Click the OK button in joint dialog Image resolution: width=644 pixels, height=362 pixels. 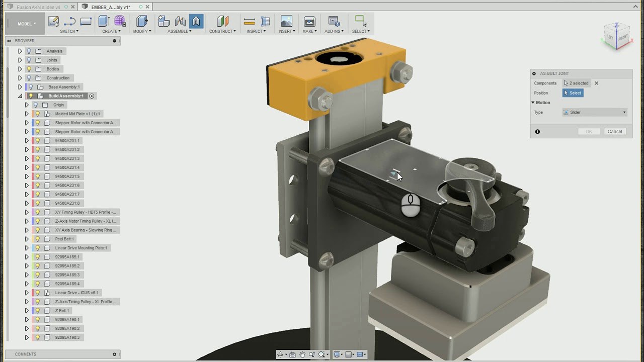(x=589, y=131)
